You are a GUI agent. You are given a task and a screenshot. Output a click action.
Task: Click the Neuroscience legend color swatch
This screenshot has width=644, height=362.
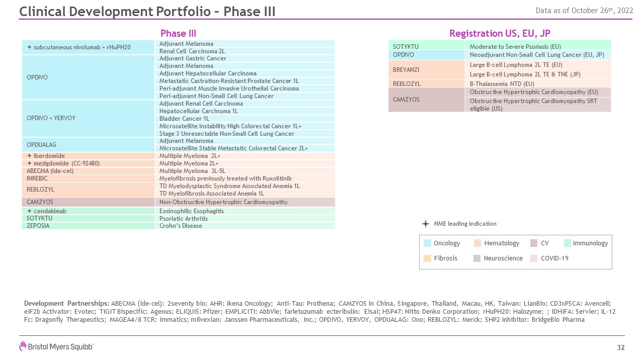477,258
